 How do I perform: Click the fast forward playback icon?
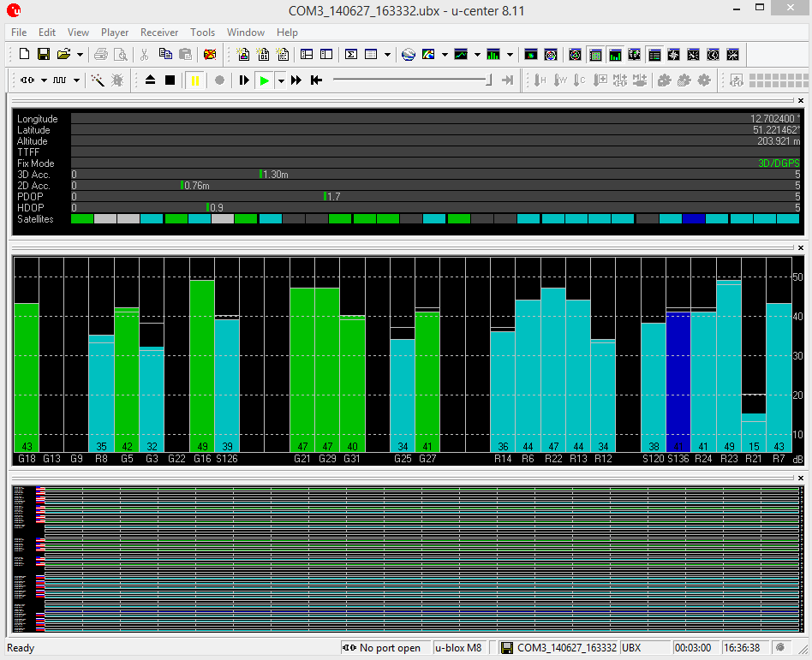296,80
